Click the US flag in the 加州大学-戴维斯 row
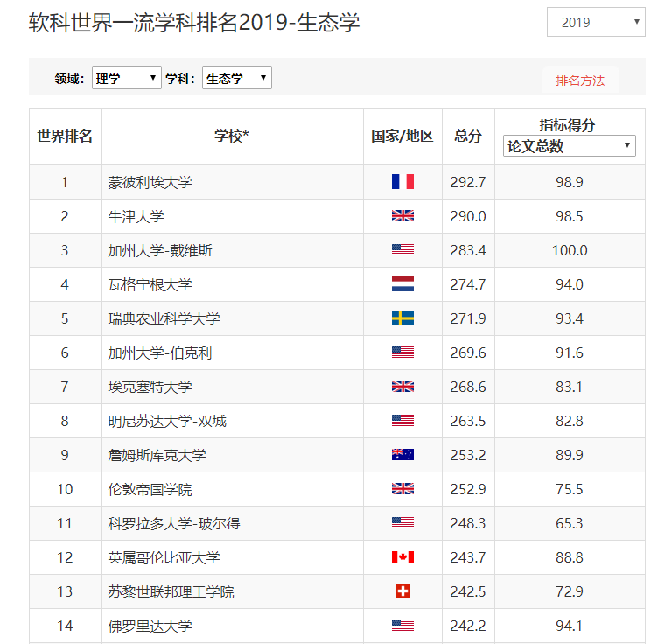This screenshot has width=665, height=644. pos(402,250)
